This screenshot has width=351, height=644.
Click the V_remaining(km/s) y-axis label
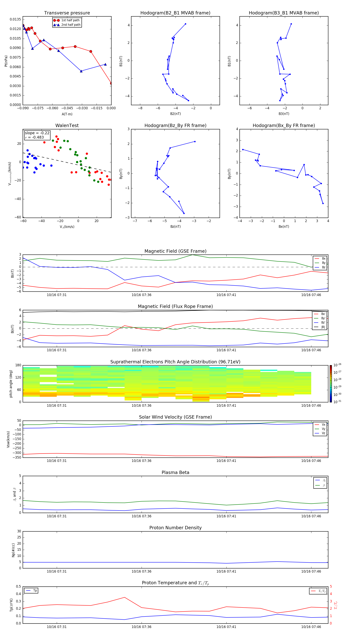10,173
